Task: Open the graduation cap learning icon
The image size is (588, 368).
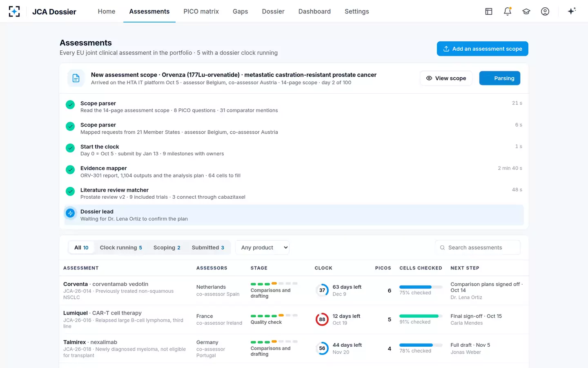Action: 526,11
